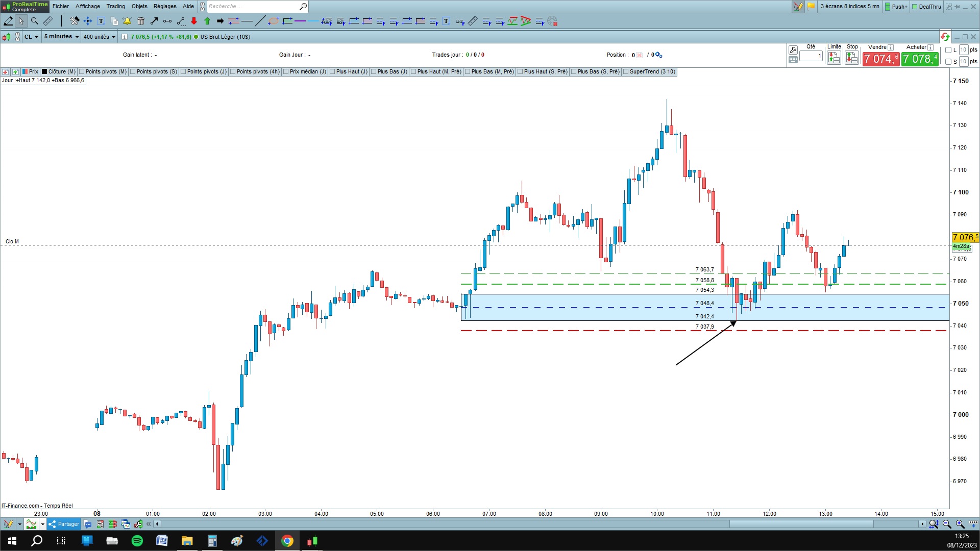Enable the L limit pts checkbox

[948, 50]
